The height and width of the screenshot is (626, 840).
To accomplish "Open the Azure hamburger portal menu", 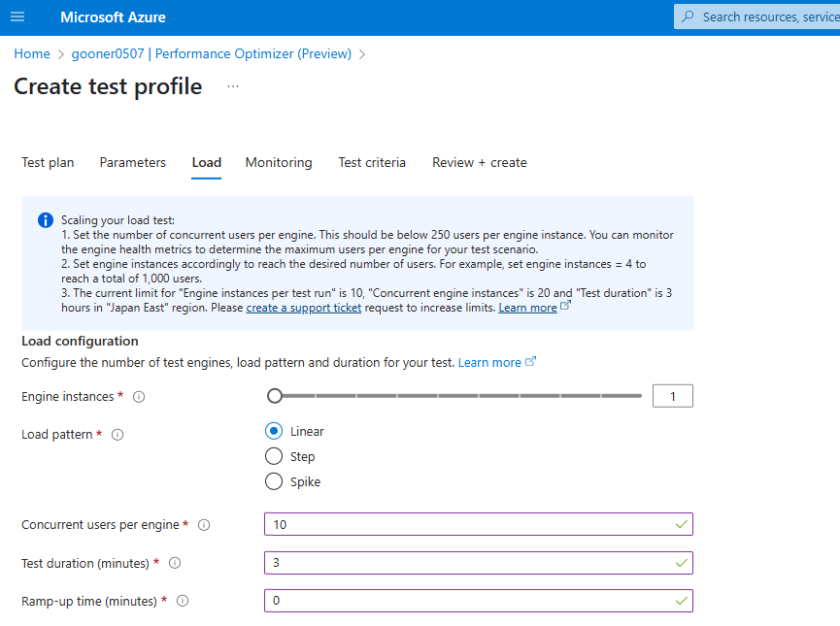I will click(x=17, y=17).
